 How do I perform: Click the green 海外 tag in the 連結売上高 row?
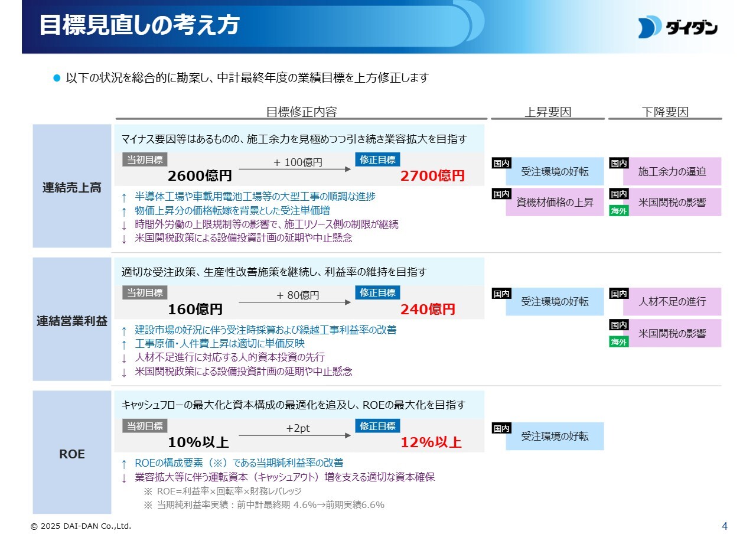point(619,210)
